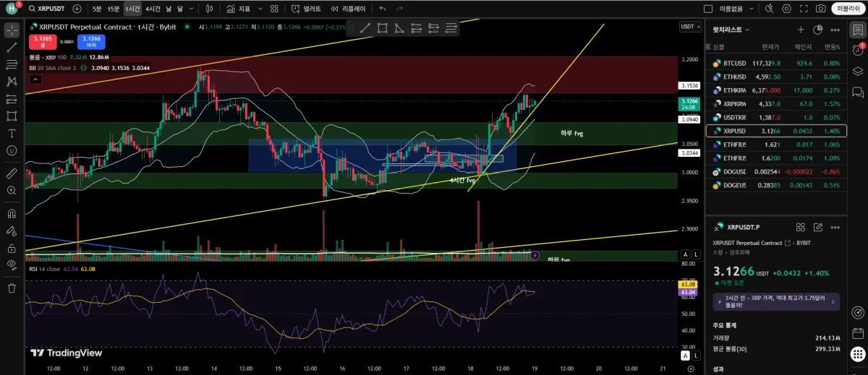Add a symbol to the watchlist
Image resolution: width=868 pixels, height=375 pixels.
[801, 30]
